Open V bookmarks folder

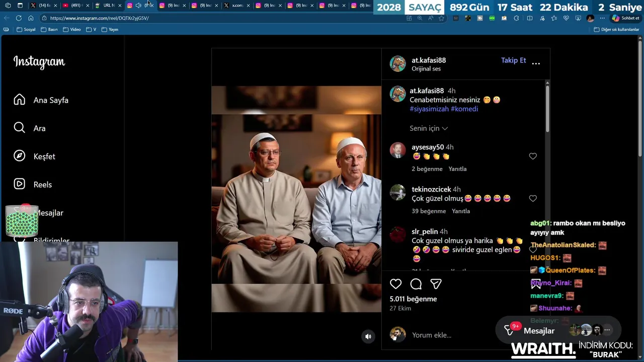pos(91,30)
